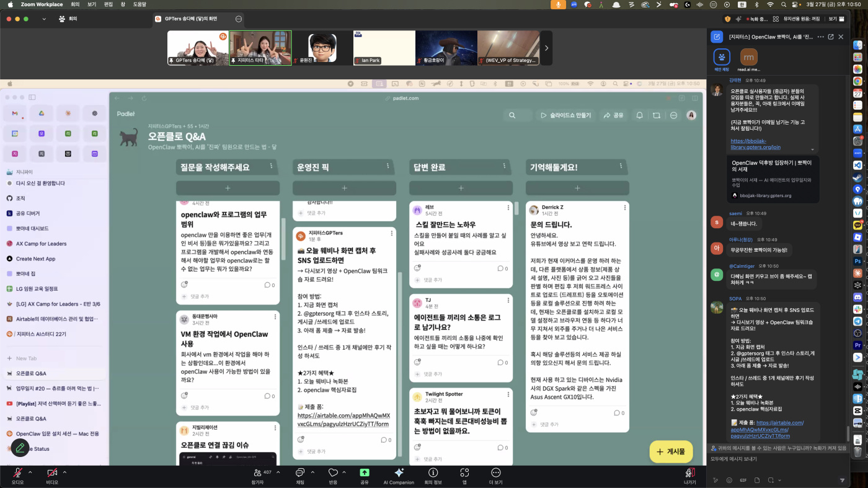This screenshot has height=488, width=868.
Task: Turn on the camera with the 비디오 button
Action: pyautogui.click(x=52, y=473)
